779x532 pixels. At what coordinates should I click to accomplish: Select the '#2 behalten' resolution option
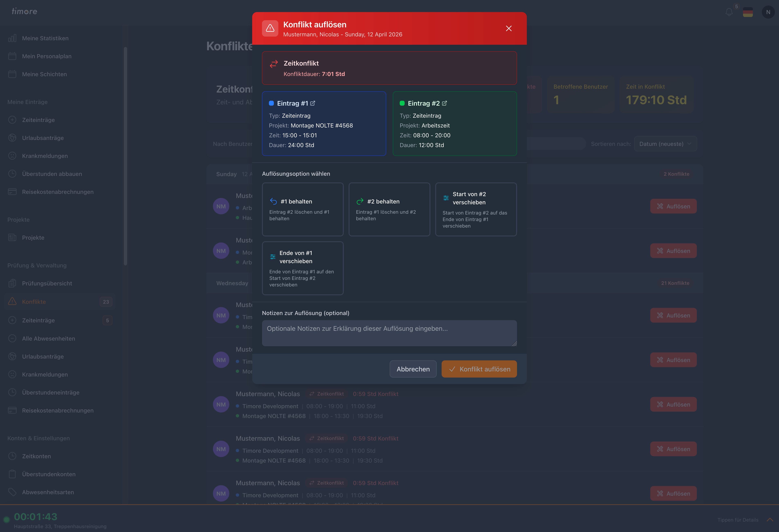[389, 209]
